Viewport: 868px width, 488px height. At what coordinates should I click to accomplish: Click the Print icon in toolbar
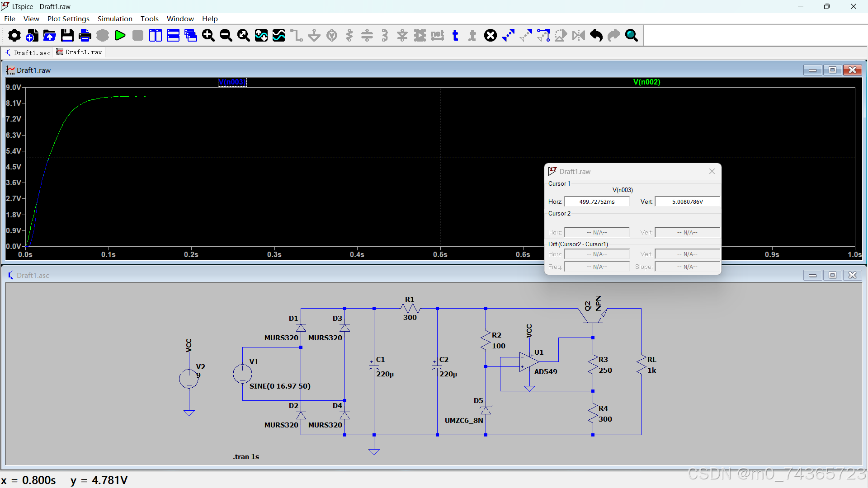pos(85,35)
